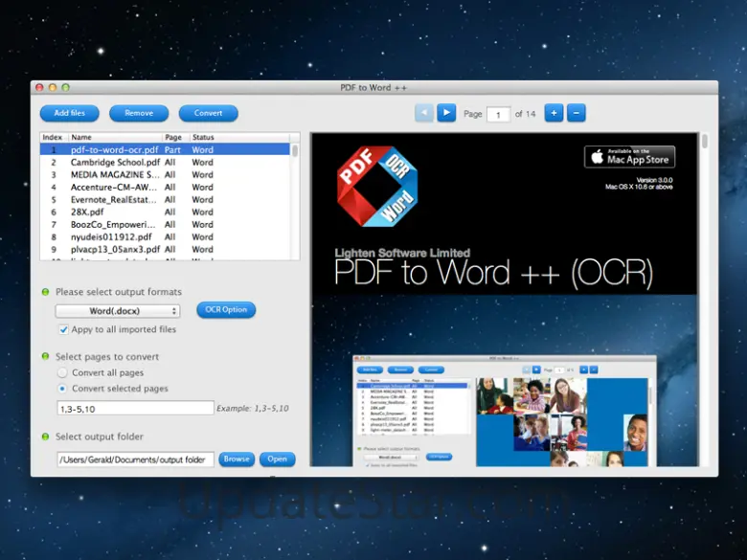
Task: Click the Mac App Store badge
Action: [629, 156]
